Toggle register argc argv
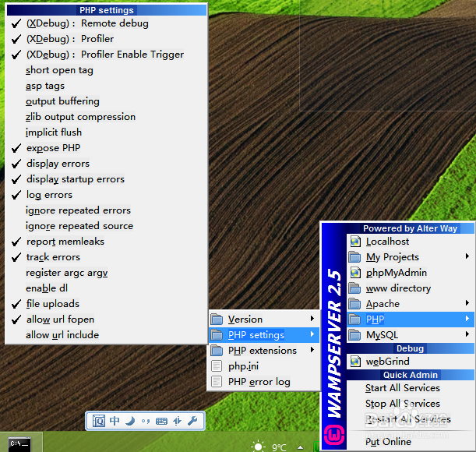The image size is (476, 452). pyautogui.click(x=106, y=273)
